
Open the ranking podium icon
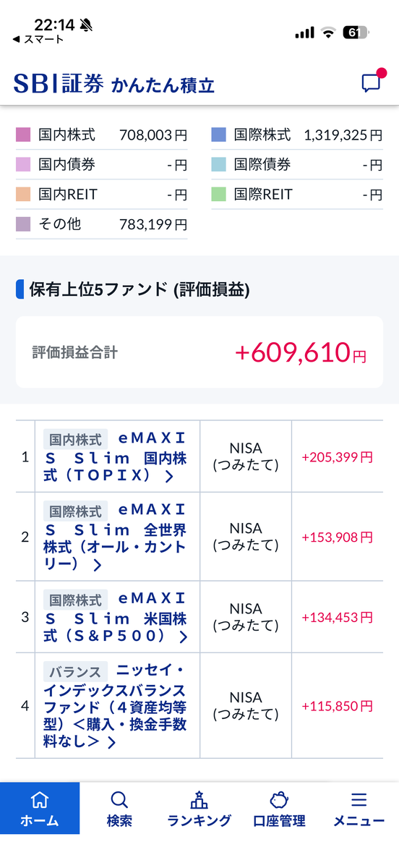click(x=199, y=800)
